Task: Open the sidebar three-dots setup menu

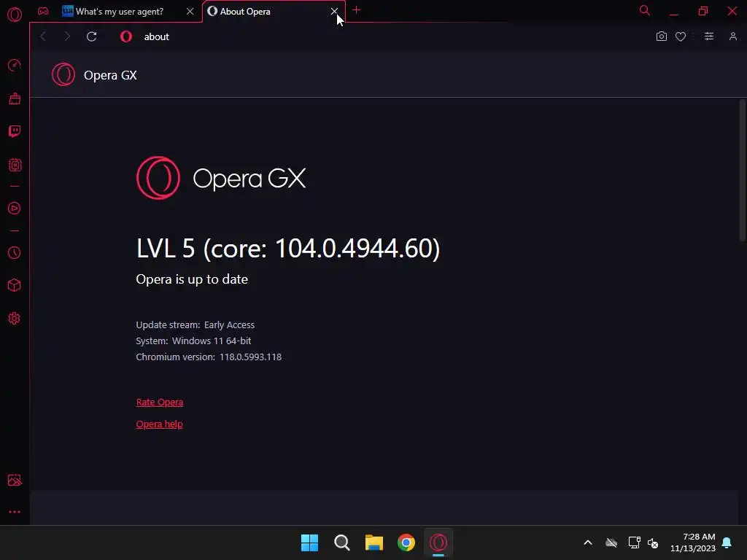Action: point(15,512)
